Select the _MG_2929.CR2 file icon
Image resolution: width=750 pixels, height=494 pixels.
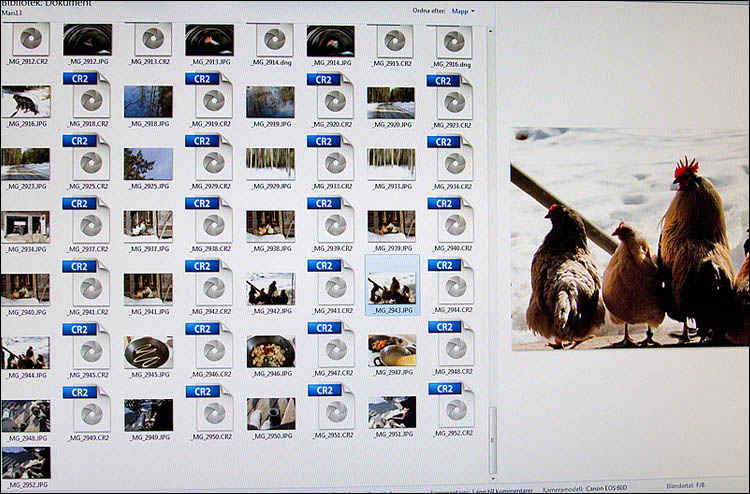click(x=209, y=157)
